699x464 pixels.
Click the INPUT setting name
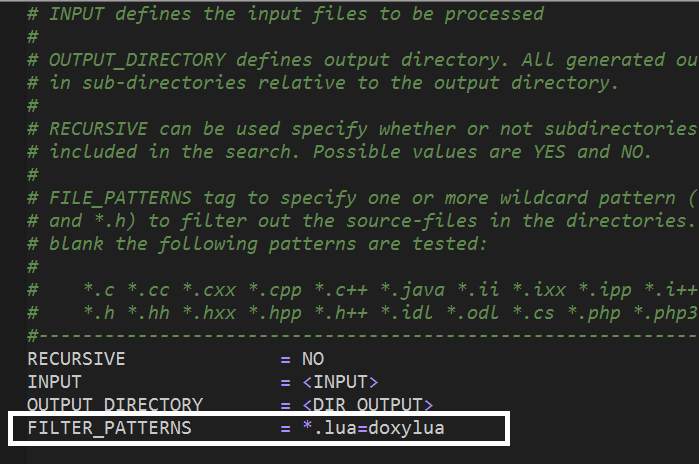(54, 382)
